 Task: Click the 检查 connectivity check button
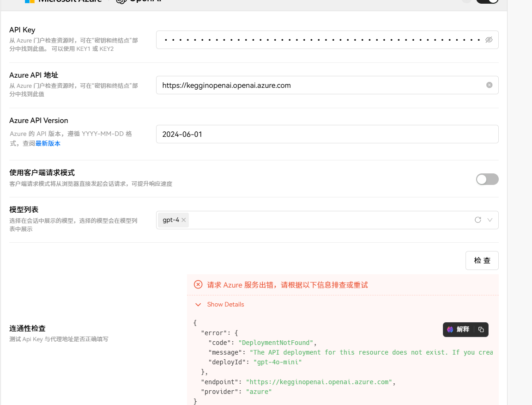[482, 260]
